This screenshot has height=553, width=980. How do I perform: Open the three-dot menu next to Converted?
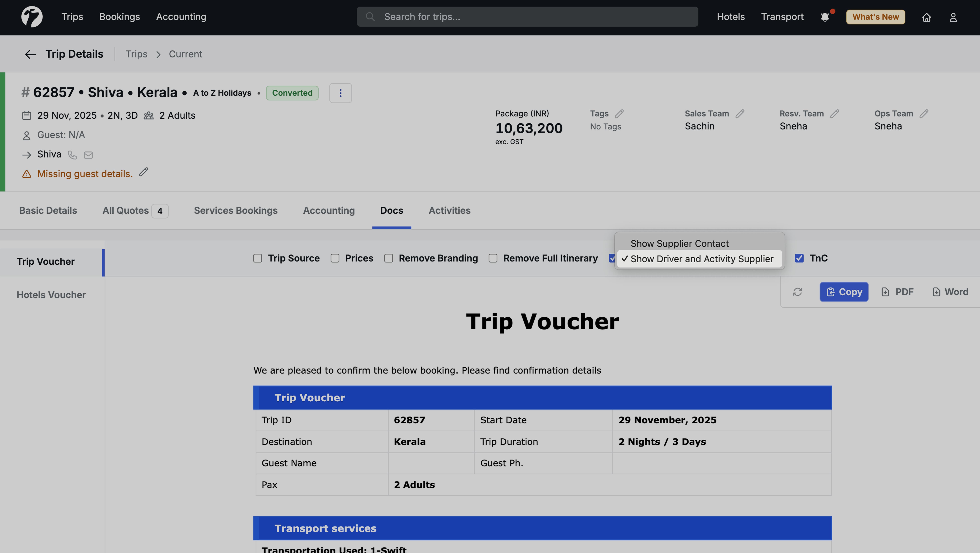[340, 93]
